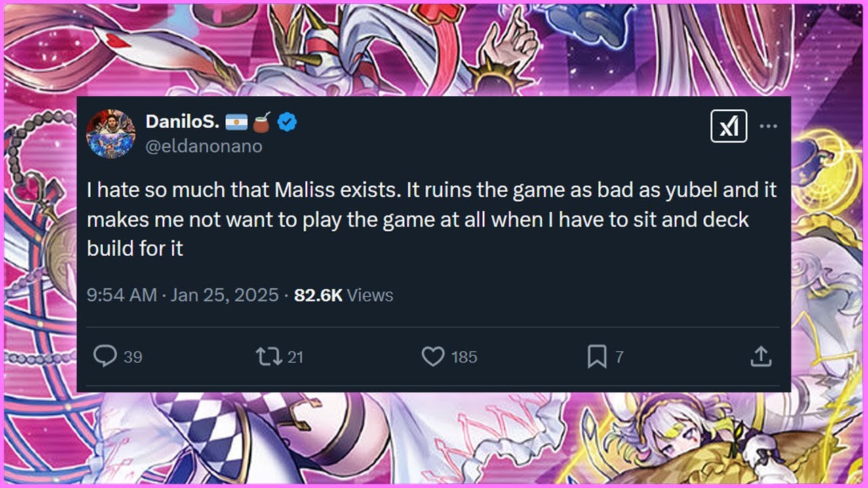Click the repost arrows icon
The height and width of the screenshot is (488, 868).
pos(267,356)
